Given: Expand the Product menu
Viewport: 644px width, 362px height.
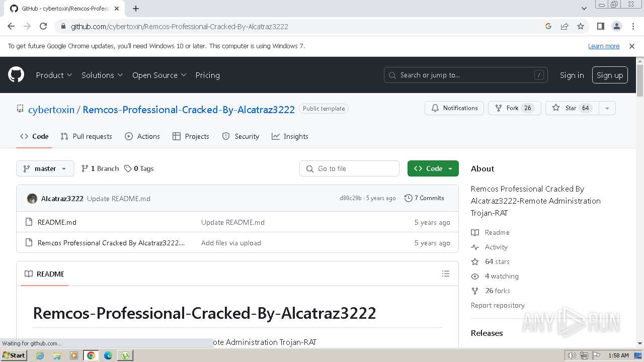Looking at the screenshot, I should [54, 75].
